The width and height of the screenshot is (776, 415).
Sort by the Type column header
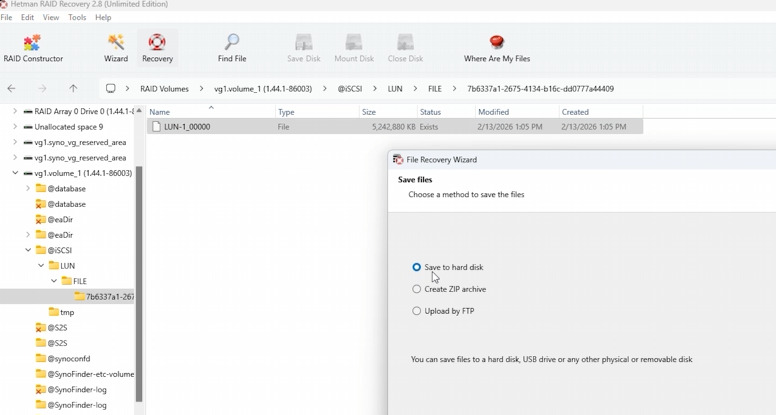pyautogui.click(x=317, y=112)
